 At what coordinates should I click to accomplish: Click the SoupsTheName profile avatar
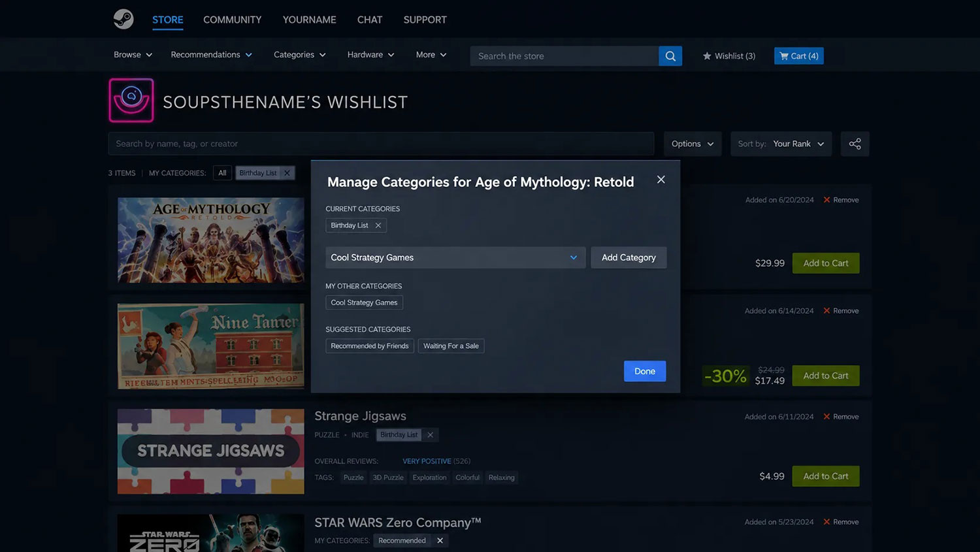131,101
